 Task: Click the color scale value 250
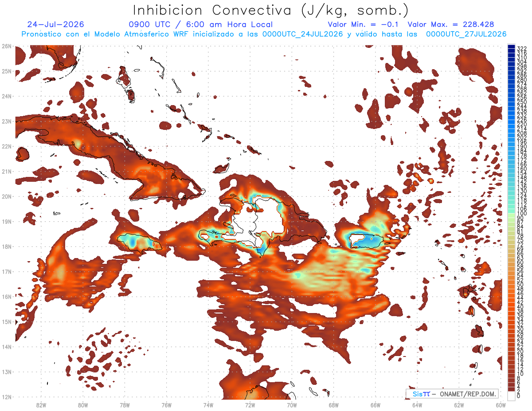click(x=522, y=102)
